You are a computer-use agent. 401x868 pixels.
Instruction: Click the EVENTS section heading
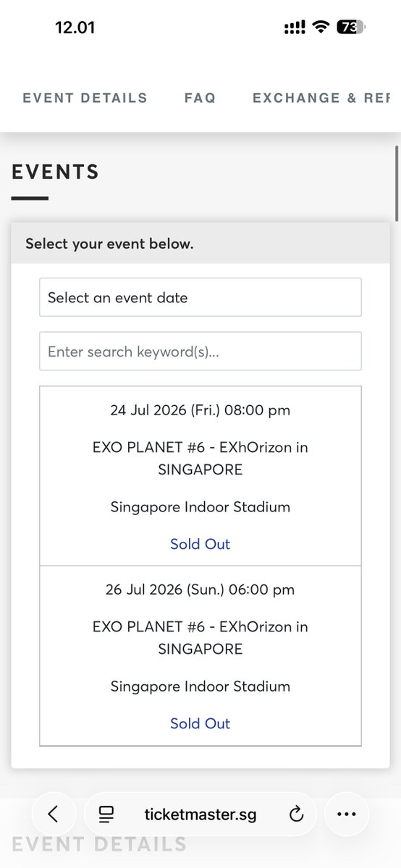click(55, 172)
